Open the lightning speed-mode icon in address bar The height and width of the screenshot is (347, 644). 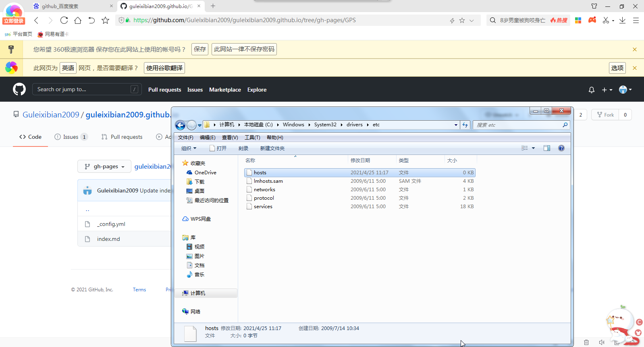[x=452, y=21]
